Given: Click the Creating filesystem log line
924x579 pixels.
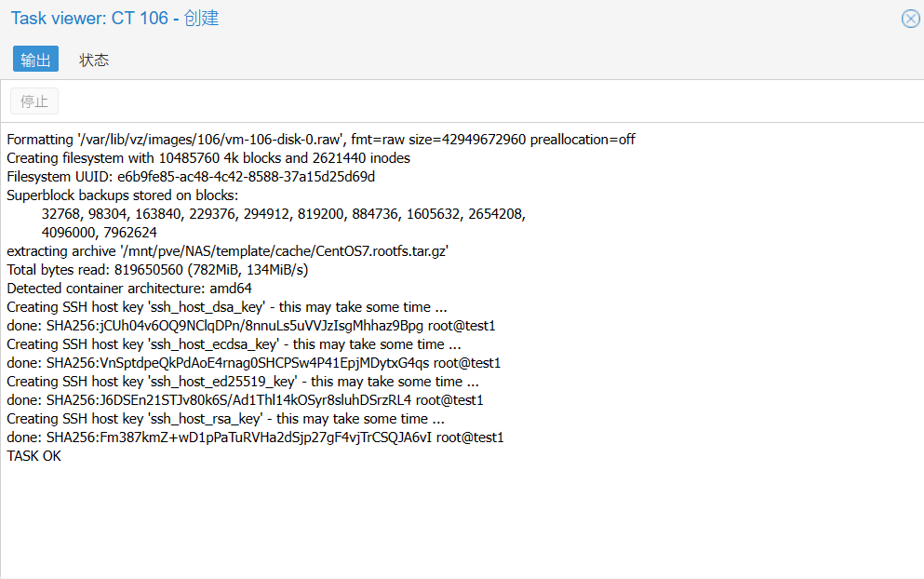Looking at the screenshot, I should pyautogui.click(x=208, y=158).
